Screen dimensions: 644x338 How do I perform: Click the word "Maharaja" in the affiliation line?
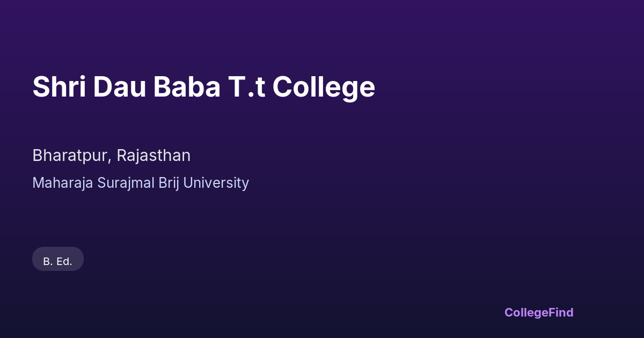[x=63, y=183]
